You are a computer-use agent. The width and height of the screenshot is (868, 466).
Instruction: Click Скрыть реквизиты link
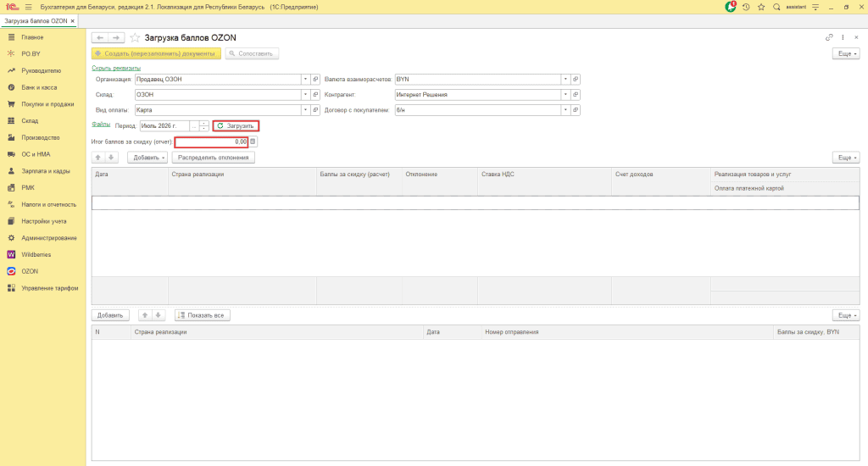tap(116, 68)
